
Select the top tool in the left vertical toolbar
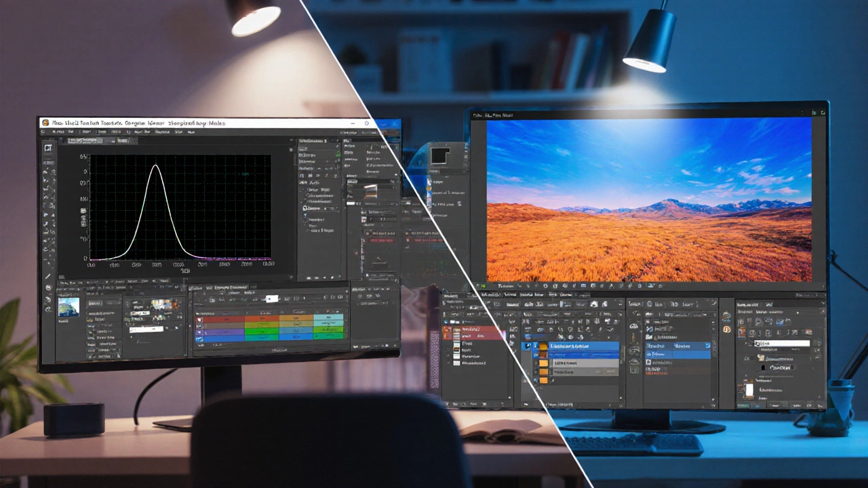[48, 148]
